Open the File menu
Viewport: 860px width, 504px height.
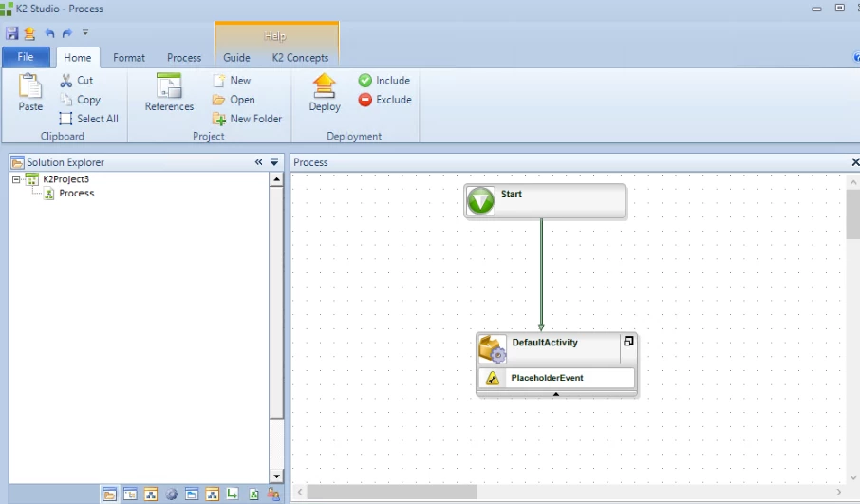point(26,57)
